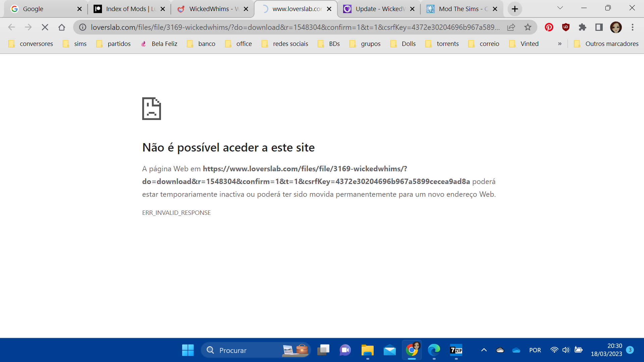
Task: Select the address bar input field
Action: click(x=291, y=27)
